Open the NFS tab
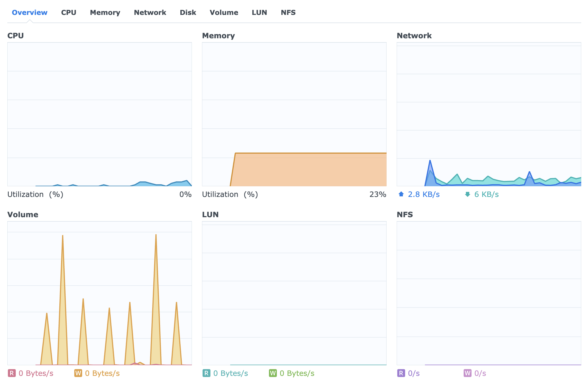Screen dimensions: 588x386 288,13
